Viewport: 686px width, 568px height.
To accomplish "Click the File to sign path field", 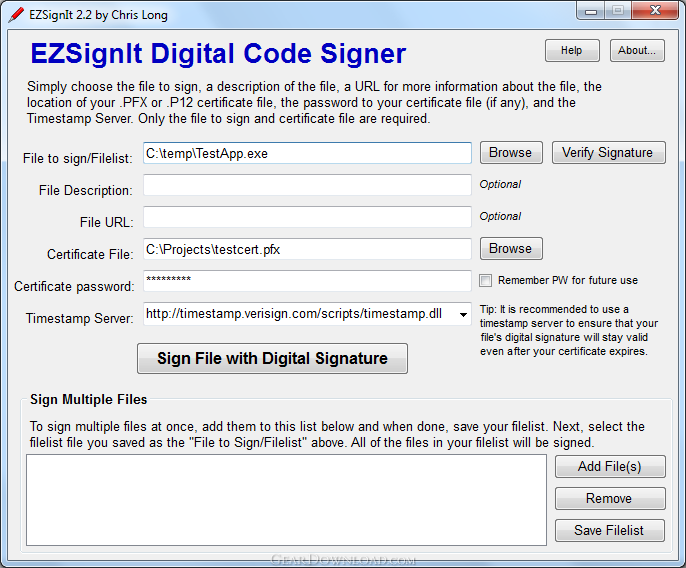I will 307,153.
